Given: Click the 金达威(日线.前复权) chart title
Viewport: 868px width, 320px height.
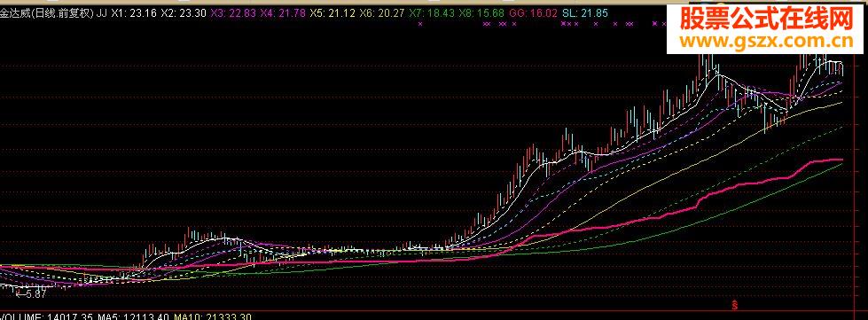Looking at the screenshot, I should tap(47, 13).
